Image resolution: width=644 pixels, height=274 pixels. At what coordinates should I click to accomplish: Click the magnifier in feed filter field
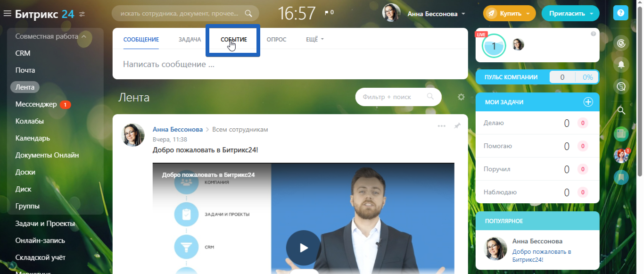430,96
